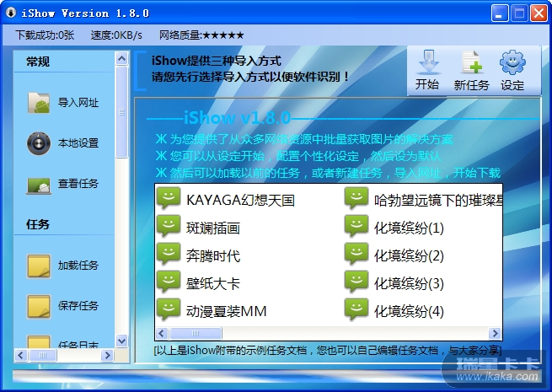Click the 查看任务 laptop icon
Viewport: 552px width, 392px height.
(39, 185)
